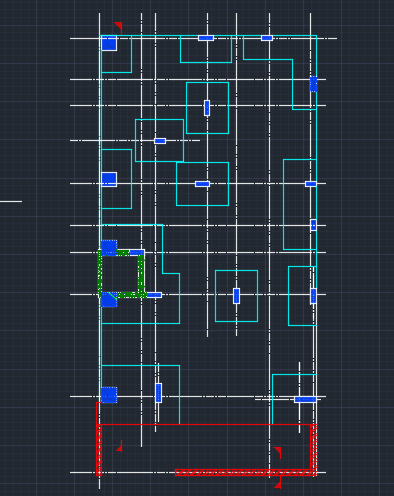Viewport: 394px width, 496px height.
Task: Click the green hatched wall's right vertical side
Action: (x=141, y=273)
